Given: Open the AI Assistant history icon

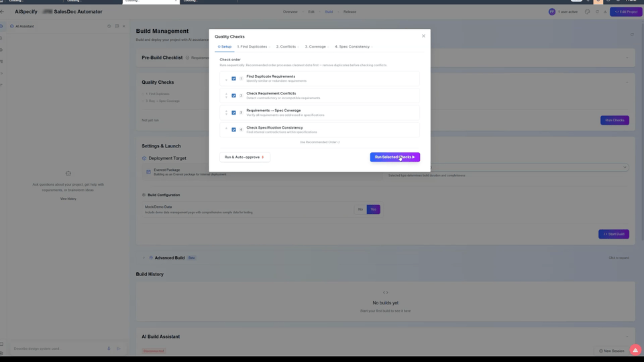Looking at the screenshot, I should [x=109, y=26].
